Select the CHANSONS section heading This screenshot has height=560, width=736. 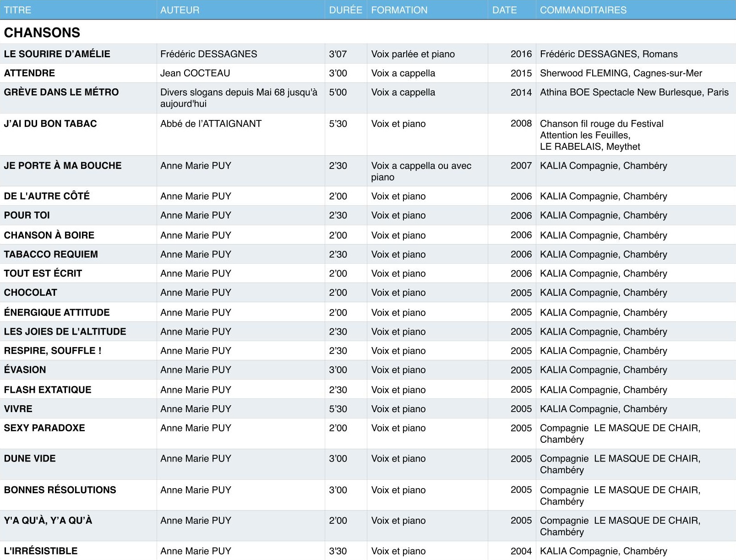click(x=42, y=33)
